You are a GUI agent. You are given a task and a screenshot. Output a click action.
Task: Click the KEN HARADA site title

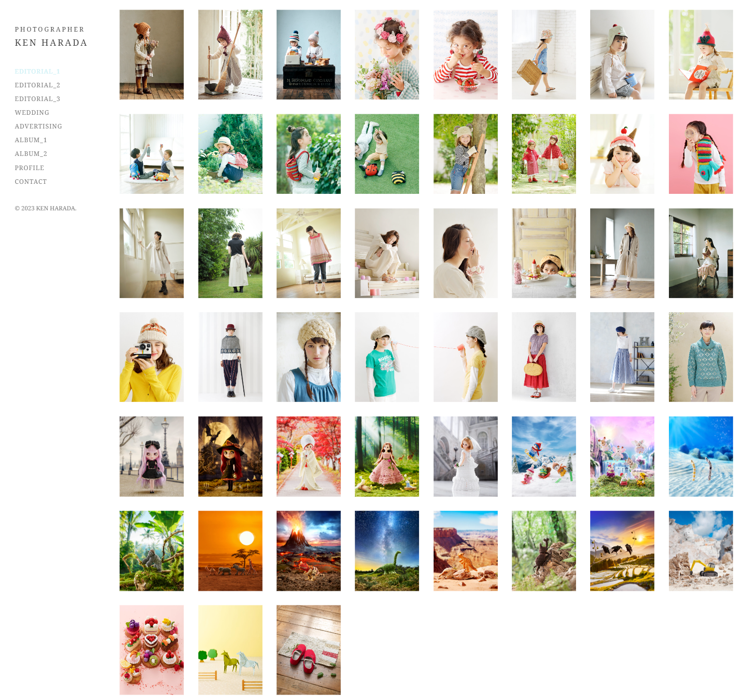[x=51, y=43]
